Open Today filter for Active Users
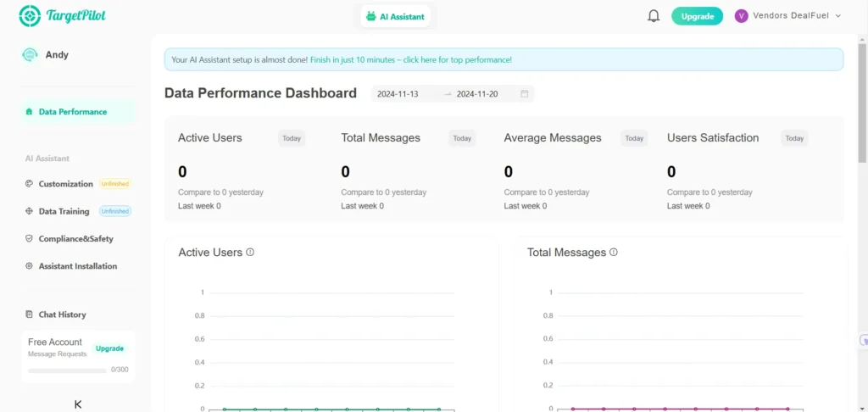868x412 pixels. click(x=292, y=138)
